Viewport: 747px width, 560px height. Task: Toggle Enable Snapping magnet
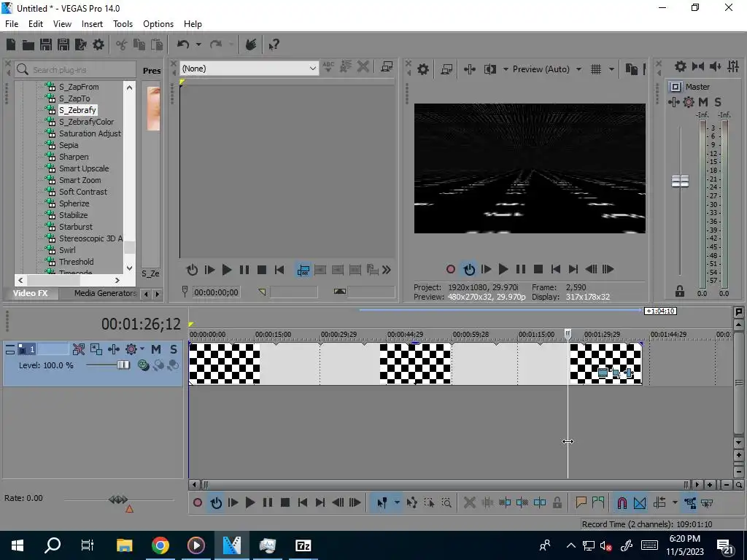(622, 502)
